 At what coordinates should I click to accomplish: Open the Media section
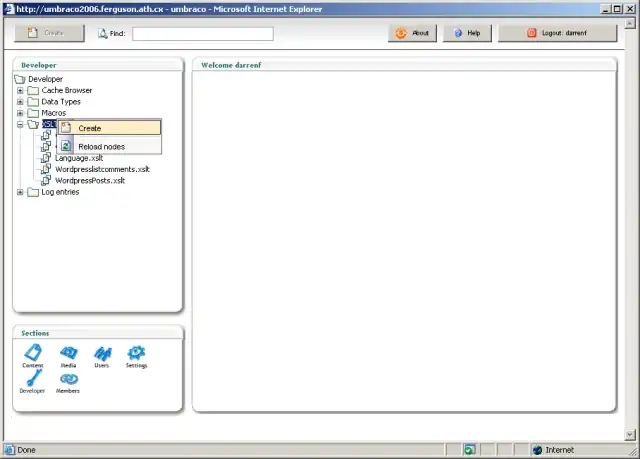(68, 352)
